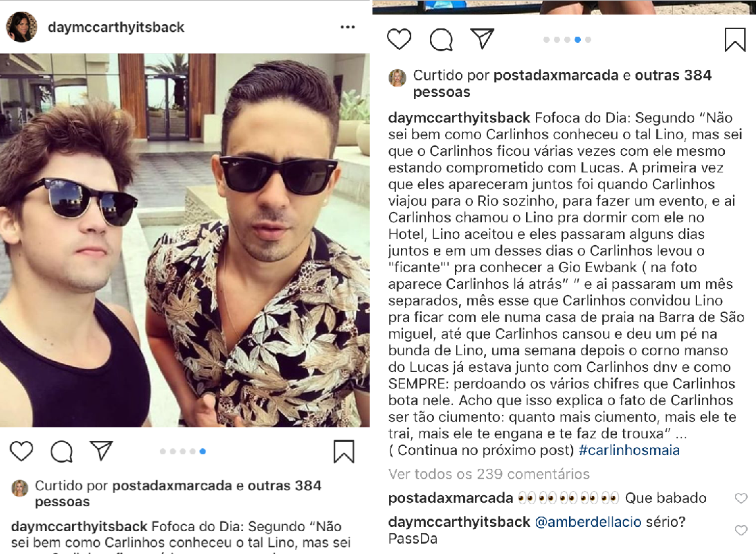Bookmark the right post
This screenshot has height=554, width=756.
click(735, 39)
